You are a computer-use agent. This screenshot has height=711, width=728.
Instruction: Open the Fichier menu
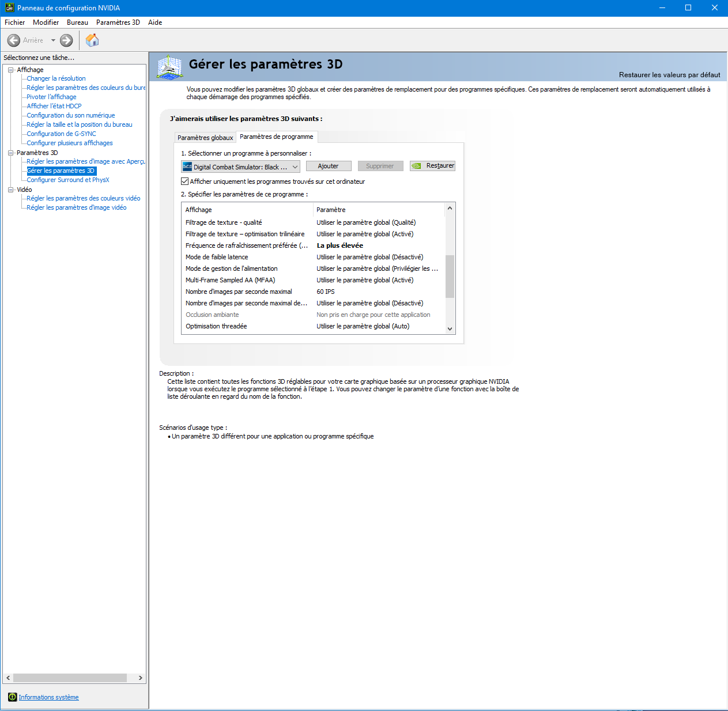14,22
